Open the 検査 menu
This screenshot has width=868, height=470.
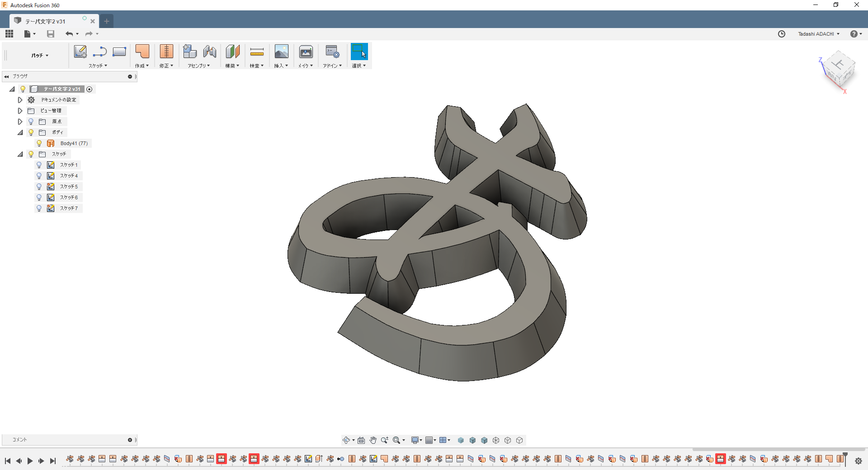(x=257, y=66)
